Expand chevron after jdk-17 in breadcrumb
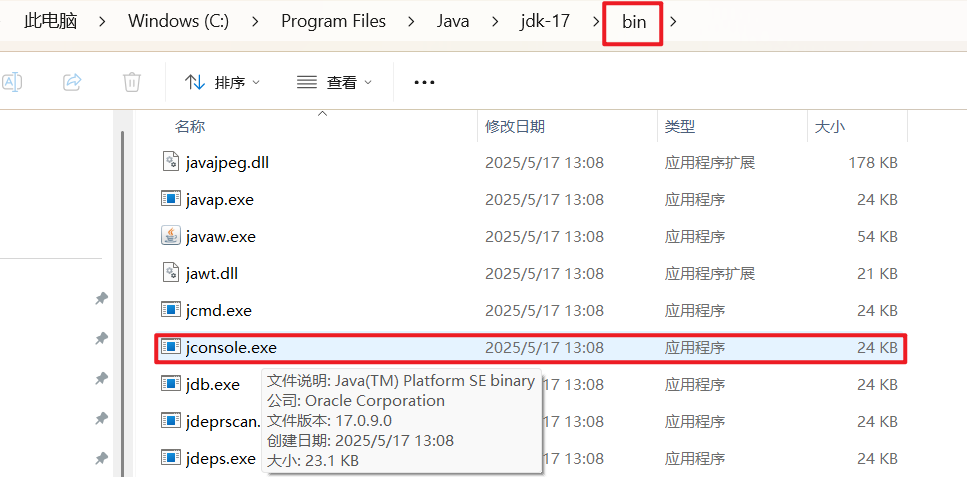 [595, 22]
